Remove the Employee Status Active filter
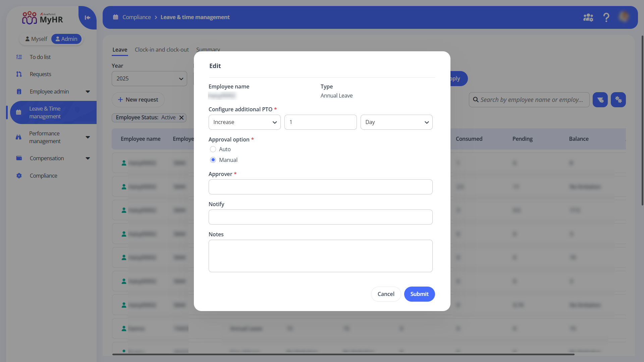 click(x=181, y=118)
